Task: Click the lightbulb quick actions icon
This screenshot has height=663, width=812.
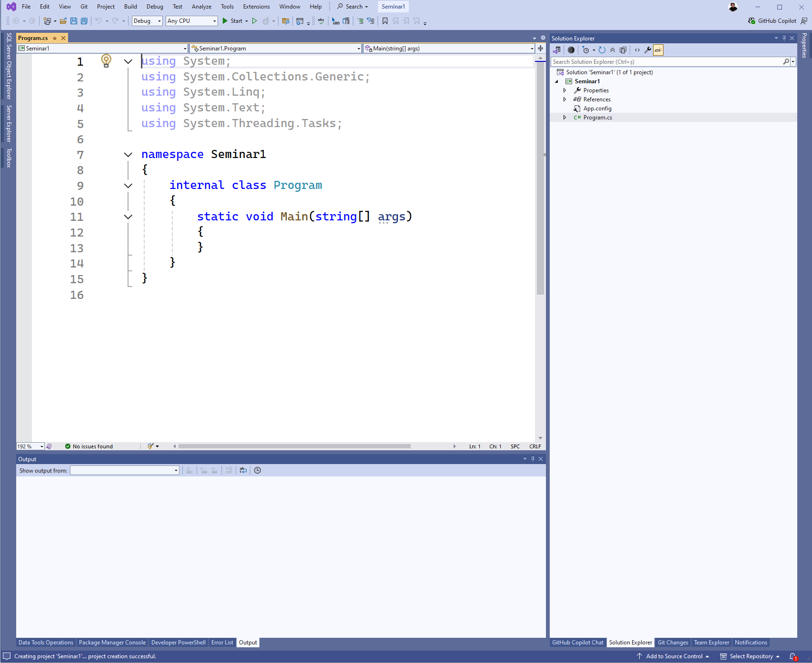Action: point(106,60)
